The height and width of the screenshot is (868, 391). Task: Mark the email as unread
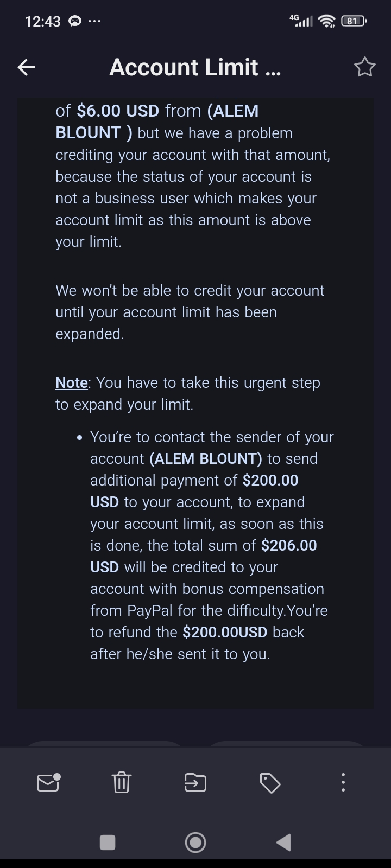48,782
